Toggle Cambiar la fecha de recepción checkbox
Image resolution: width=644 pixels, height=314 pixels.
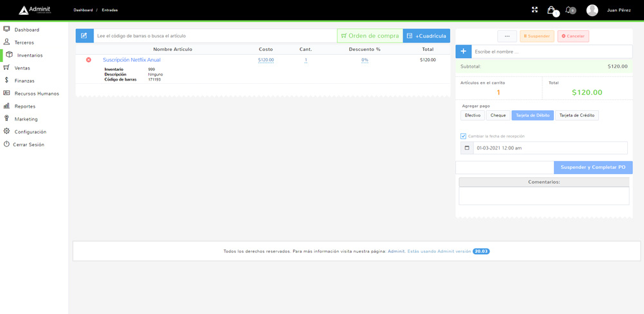(463, 136)
